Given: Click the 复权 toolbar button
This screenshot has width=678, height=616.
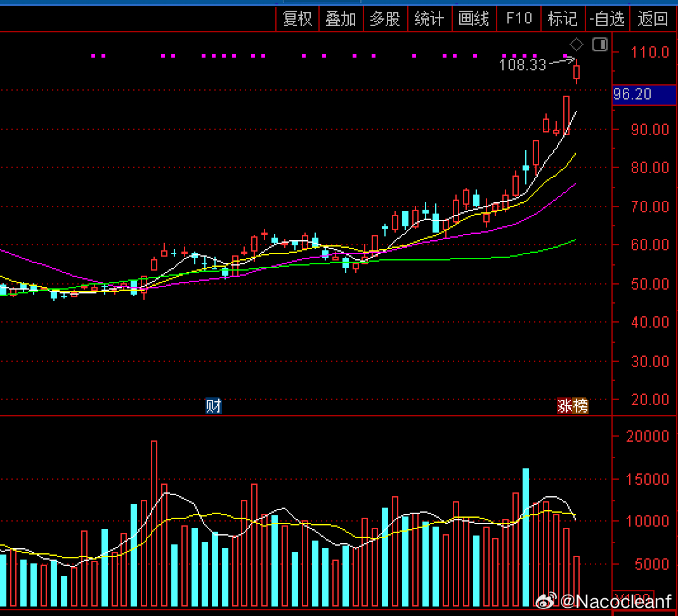Looking at the screenshot, I should (x=297, y=18).
